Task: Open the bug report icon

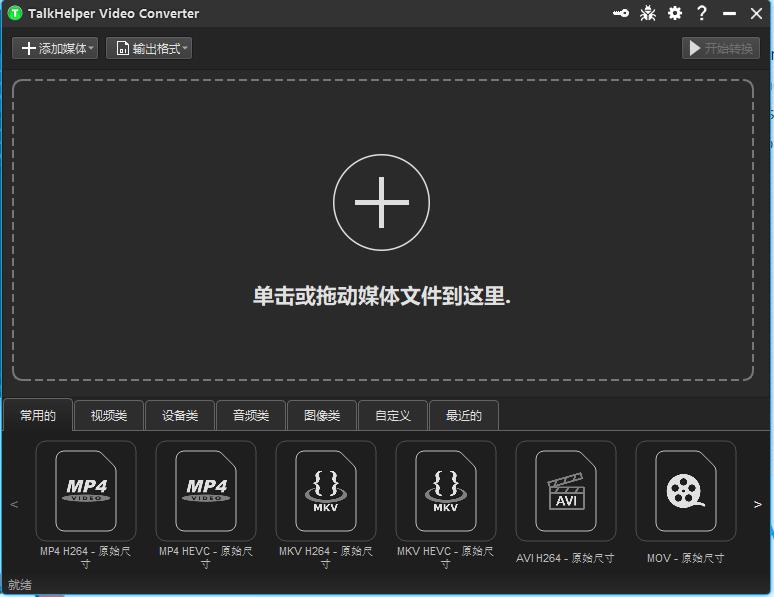Action: [x=648, y=13]
